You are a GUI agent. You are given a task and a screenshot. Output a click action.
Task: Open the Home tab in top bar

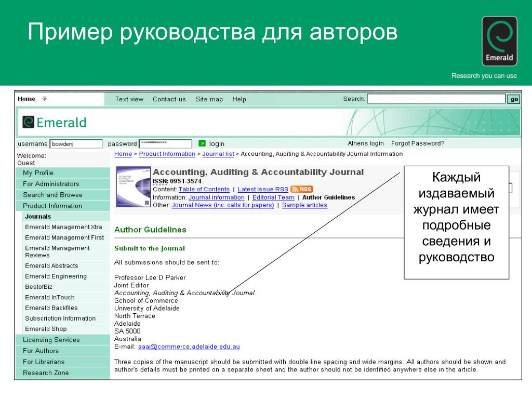coord(26,99)
